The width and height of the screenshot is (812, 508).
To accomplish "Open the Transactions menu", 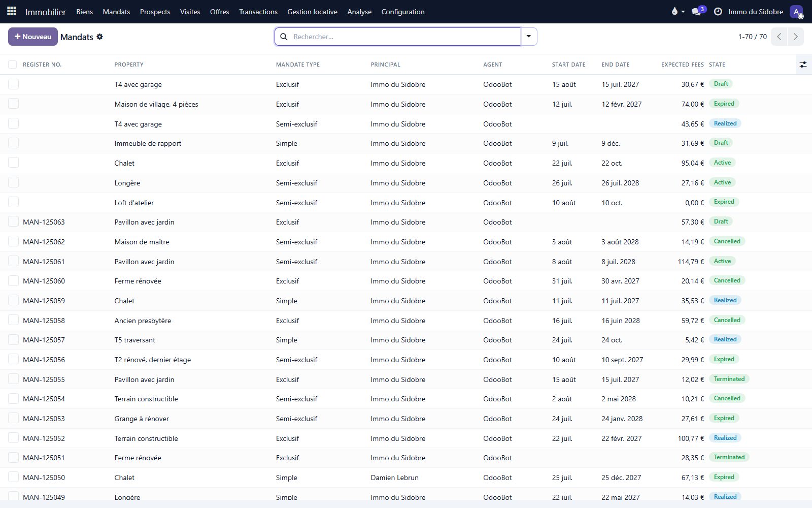I will click(258, 12).
